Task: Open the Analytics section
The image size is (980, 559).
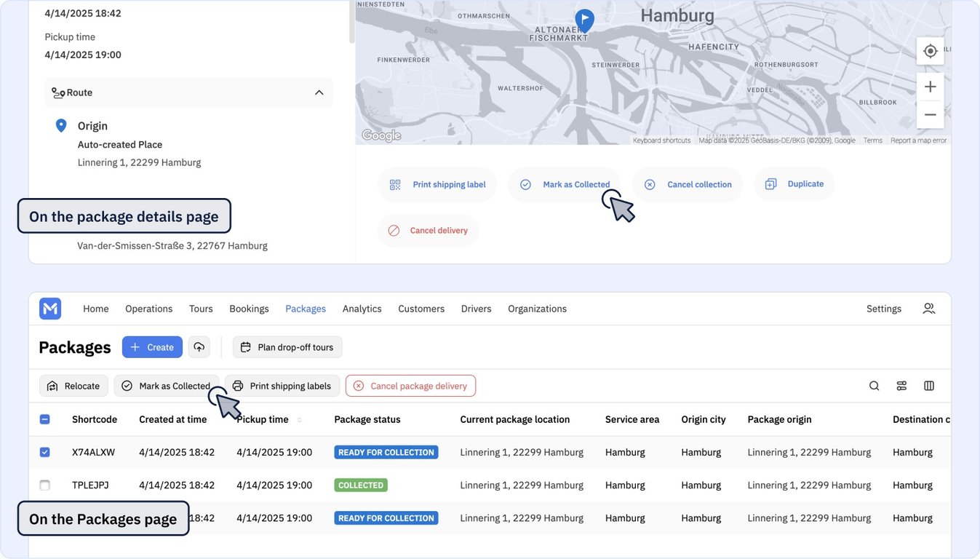Action: [x=362, y=309]
